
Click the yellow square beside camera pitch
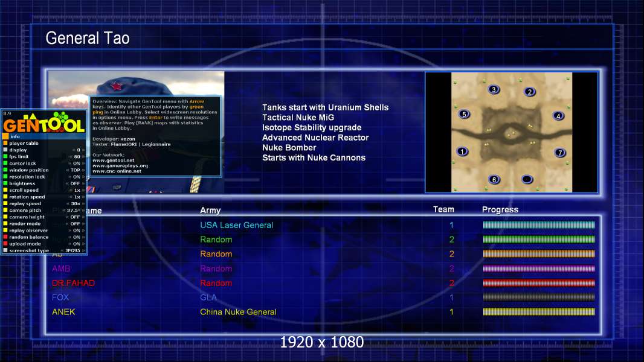[5, 211]
